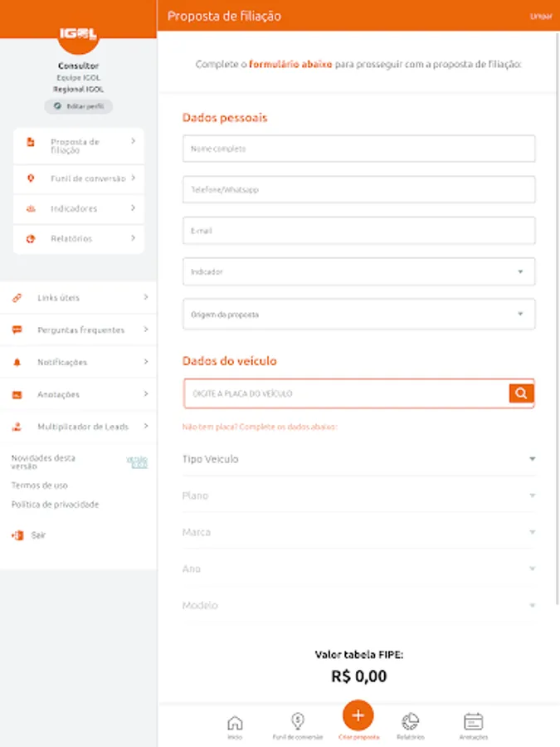Open Política de privacidade link

coord(55,505)
